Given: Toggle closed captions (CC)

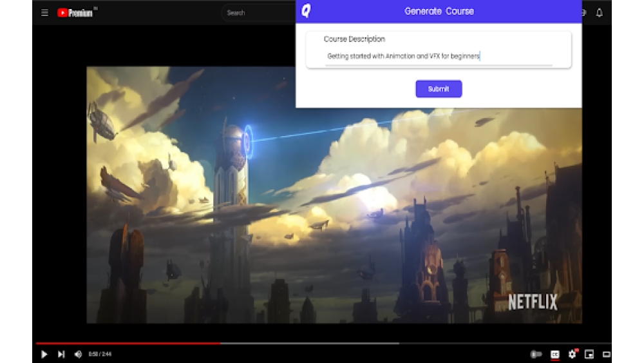Looking at the screenshot, I should (555, 354).
